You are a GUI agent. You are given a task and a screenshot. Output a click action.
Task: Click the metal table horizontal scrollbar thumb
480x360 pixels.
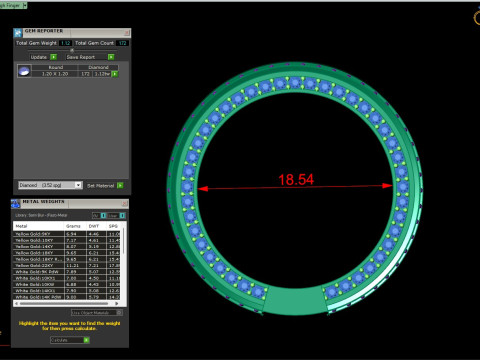(64, 304)
